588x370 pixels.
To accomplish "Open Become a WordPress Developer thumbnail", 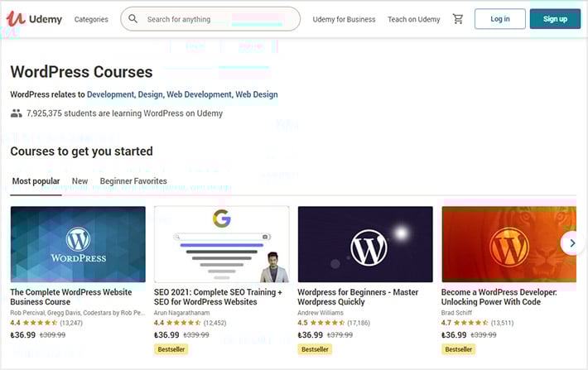I will (x=508, y=244).
